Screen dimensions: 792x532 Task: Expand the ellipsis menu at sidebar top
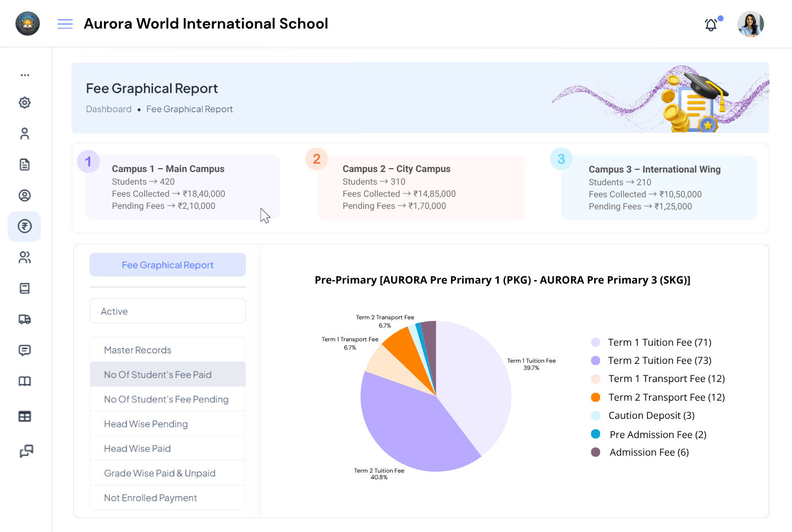[x=24, y=75]
